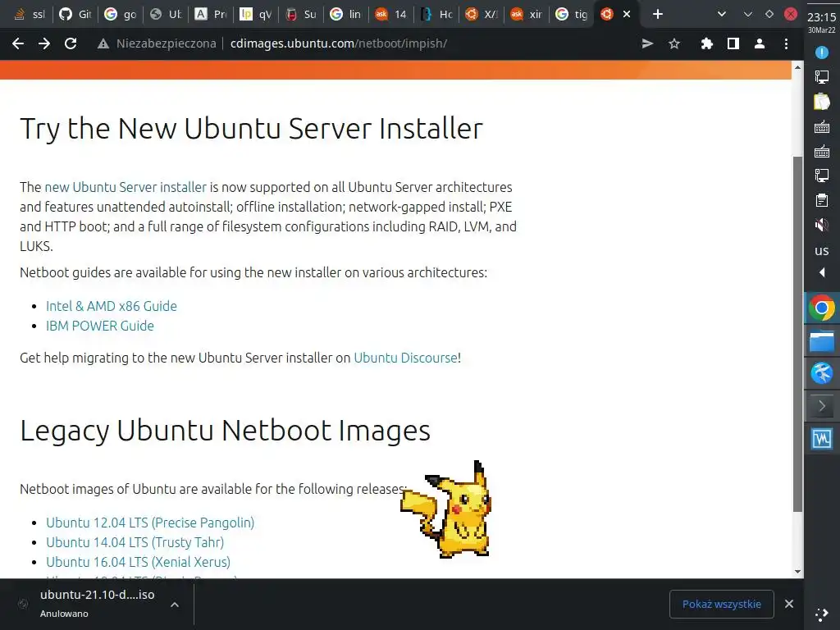Open Ubuntu 12.04 LTS (Precise Pangolin) link

pos(150,523)
